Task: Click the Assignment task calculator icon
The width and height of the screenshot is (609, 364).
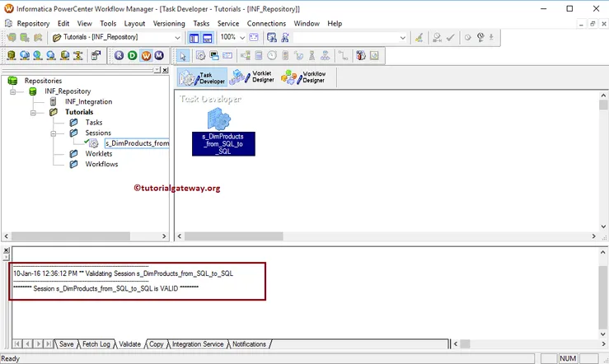Action: pyautogui.click(x=259, y=55)
